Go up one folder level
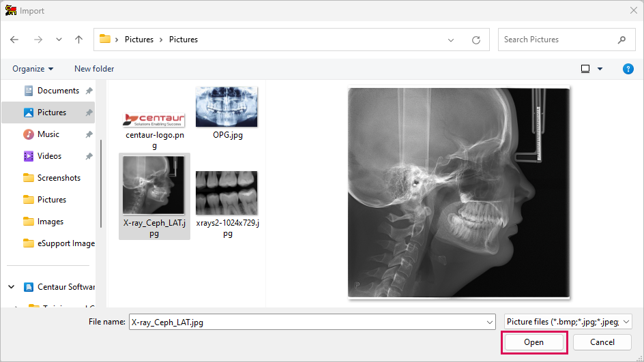This screenshot has height=362, width=644. click(x=78, y=40)
